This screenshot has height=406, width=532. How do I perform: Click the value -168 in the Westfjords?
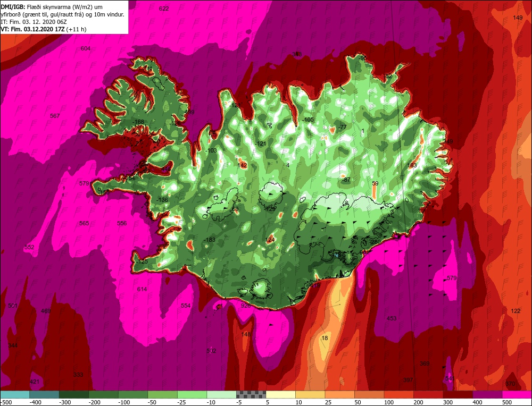coord(138,122)
